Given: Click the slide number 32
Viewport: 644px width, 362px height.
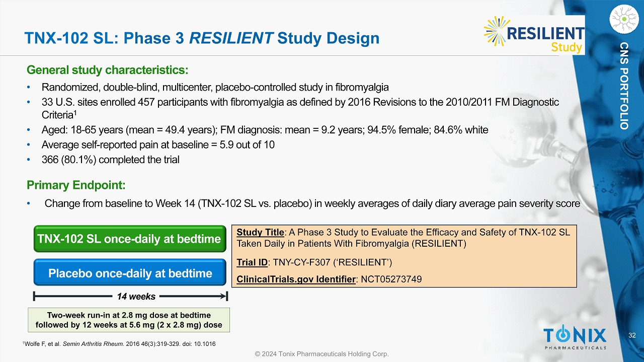Looking at the screenshot, I should click(x=632, y=335).
